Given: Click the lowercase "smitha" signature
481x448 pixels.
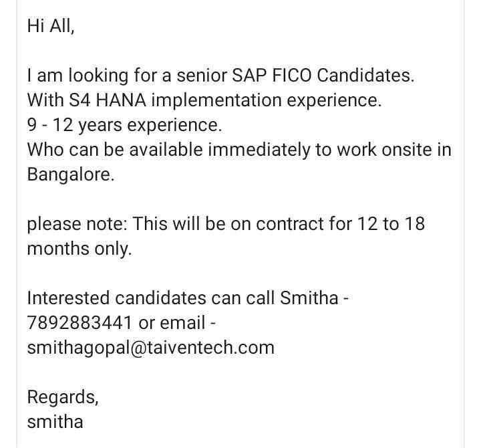Looking at the screenshot, I should 55,422.
